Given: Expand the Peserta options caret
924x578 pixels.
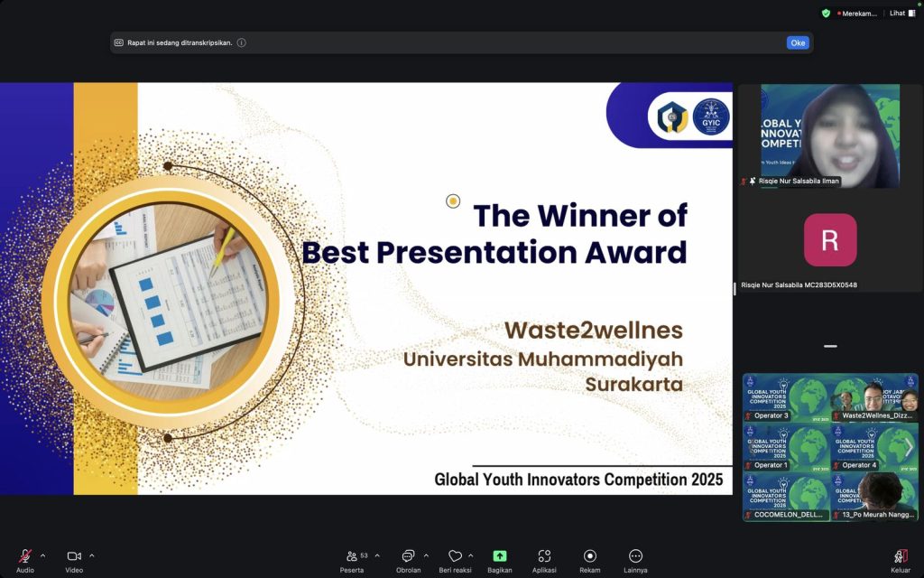Looking at the screenshot, I should coord(377,555).
